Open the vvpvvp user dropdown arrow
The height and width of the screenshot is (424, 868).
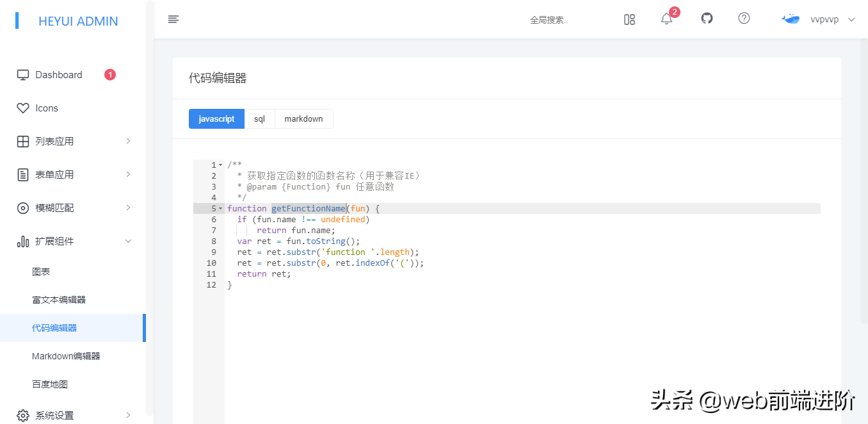coord(851,20)
